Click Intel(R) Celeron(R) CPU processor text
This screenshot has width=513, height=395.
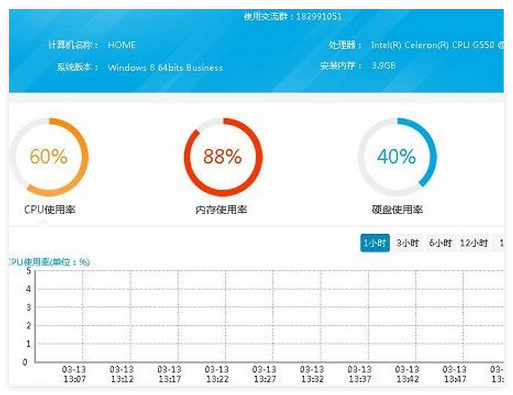pos(437,45)
